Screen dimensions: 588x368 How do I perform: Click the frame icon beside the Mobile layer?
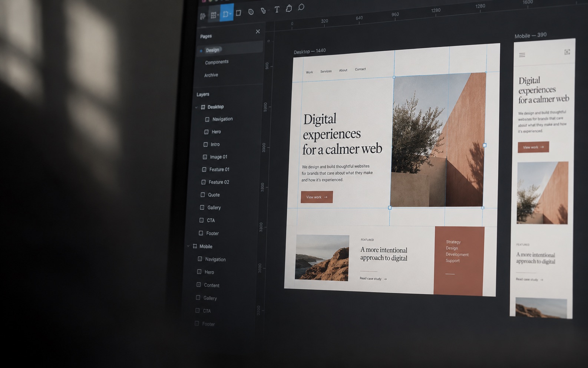pos(195,246)
